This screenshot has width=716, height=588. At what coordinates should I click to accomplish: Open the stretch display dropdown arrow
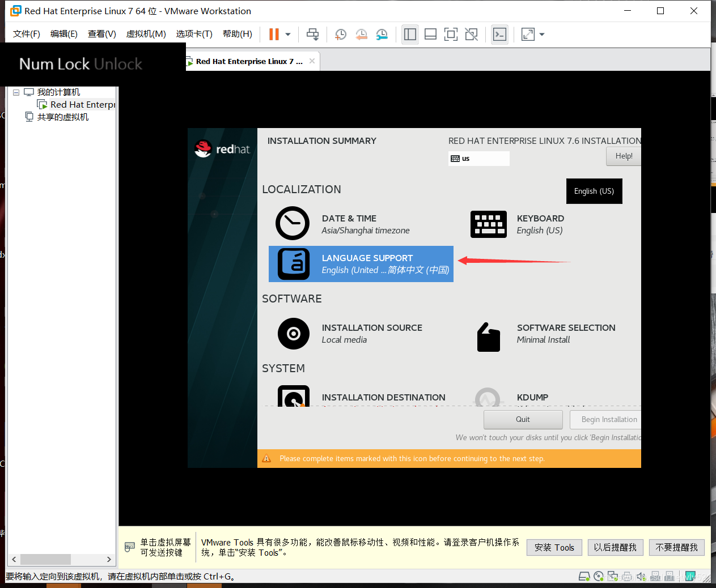[542, 35]
